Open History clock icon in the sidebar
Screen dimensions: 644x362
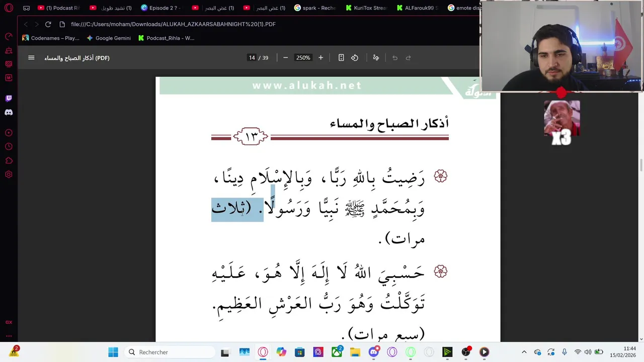(9, 147)
